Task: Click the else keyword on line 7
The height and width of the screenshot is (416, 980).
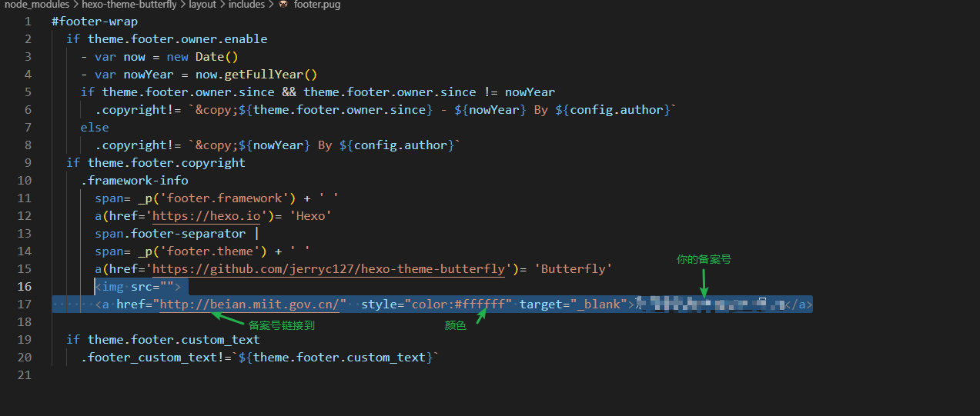Action: tap(95, 128)
